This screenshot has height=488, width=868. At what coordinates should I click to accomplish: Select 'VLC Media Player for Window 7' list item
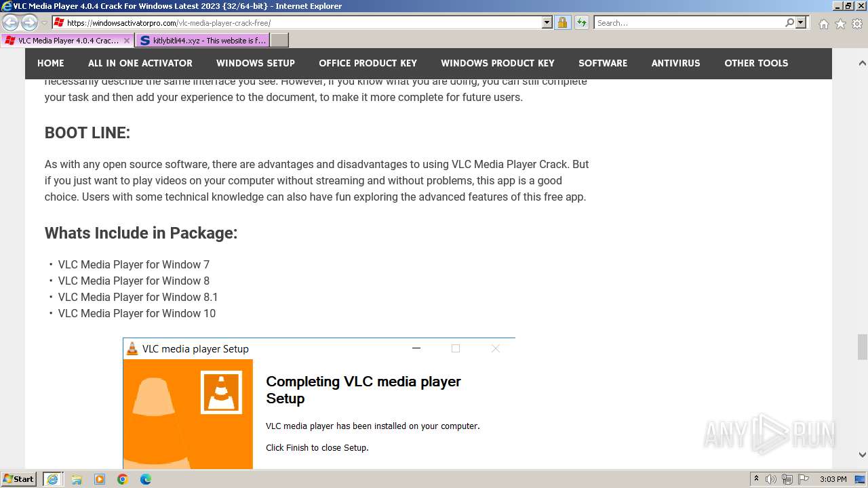pyautogui.click(x=134, y=264)
